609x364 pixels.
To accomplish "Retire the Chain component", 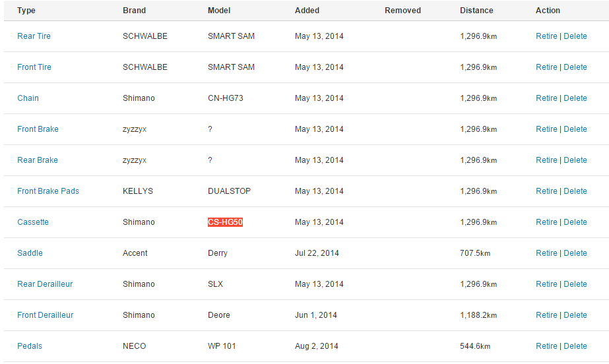I will (546, 98).
